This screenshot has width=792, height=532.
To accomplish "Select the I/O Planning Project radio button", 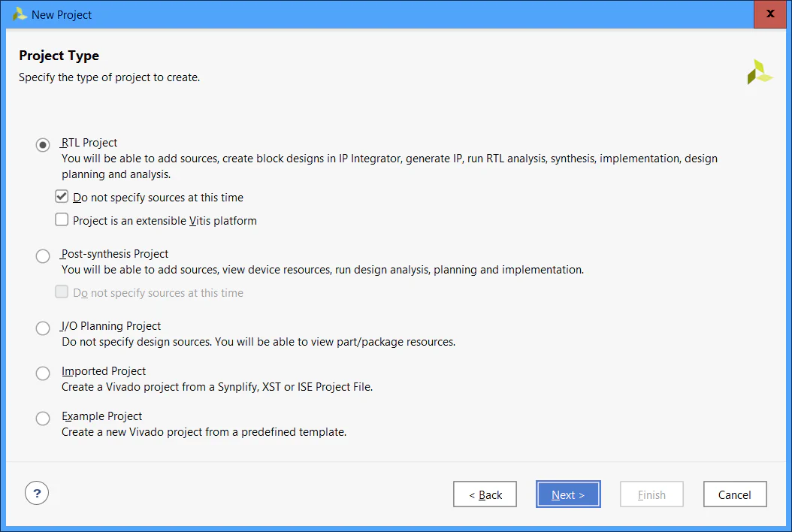I will [44, 328].
